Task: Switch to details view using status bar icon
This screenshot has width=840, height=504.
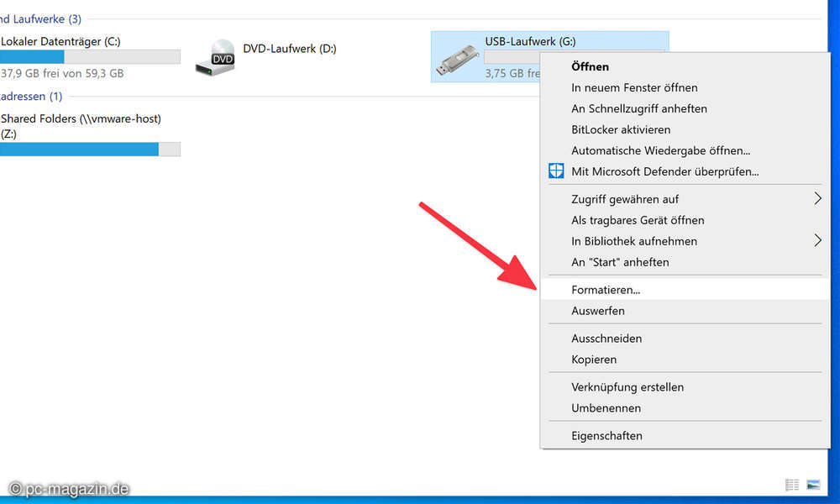Action: click(791, 485)
